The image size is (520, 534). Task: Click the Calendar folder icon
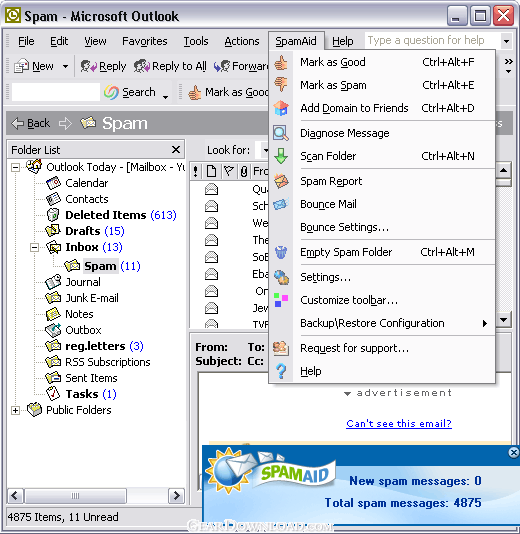pos(53,183)
